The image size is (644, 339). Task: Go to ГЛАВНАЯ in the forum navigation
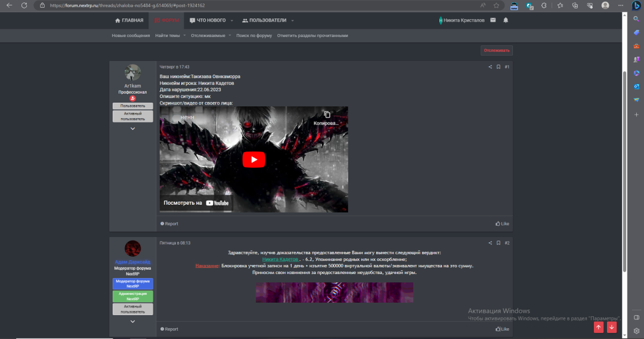point(129,20)
